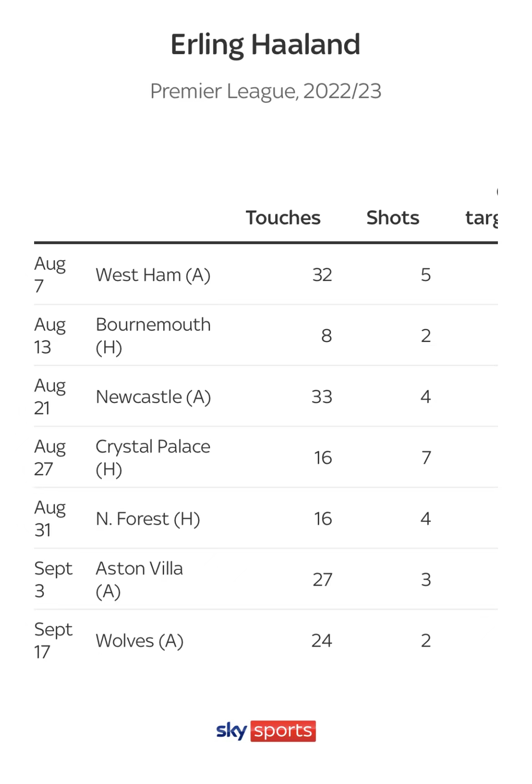Viewport: 532px width, 784px height.
Task: Select the Newcastle (A) fixture
Action: coord(153,397)
